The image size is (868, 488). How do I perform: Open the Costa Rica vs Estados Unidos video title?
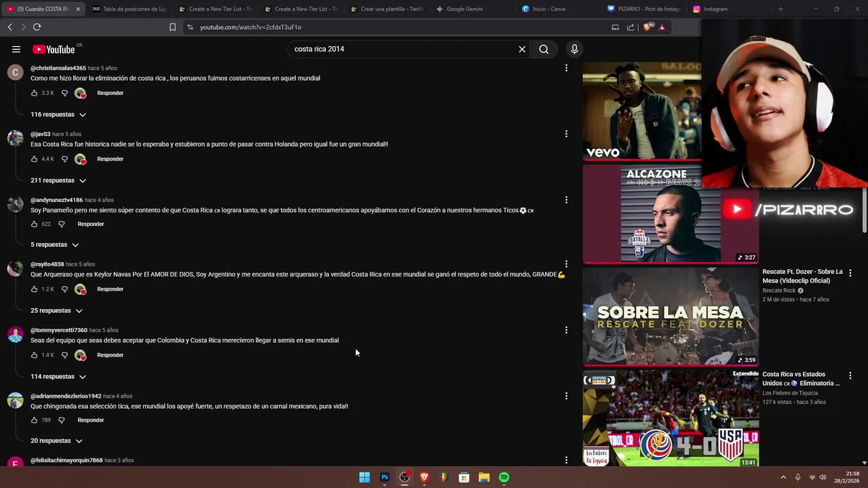[802, 378]
